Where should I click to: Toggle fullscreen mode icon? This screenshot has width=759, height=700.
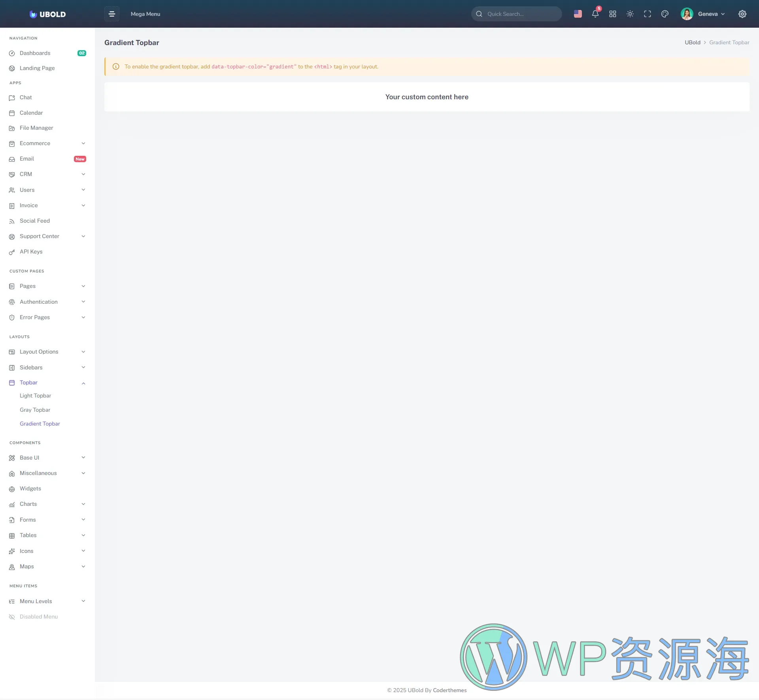pos(648,14)
